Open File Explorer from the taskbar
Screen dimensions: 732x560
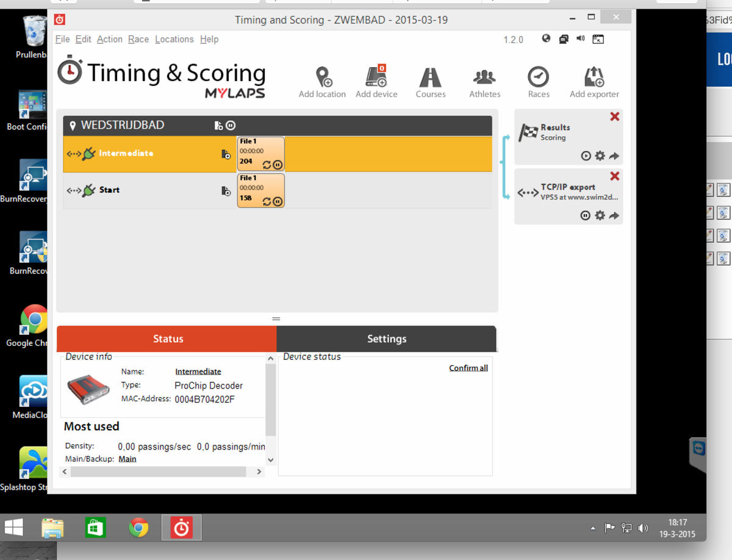tap(53, 528)
